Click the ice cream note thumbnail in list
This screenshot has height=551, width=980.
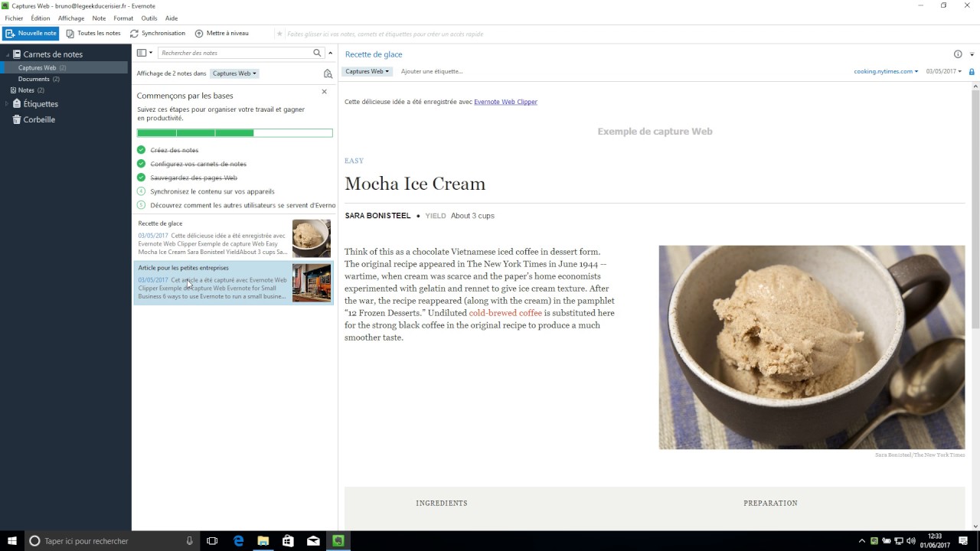(312, 239)
